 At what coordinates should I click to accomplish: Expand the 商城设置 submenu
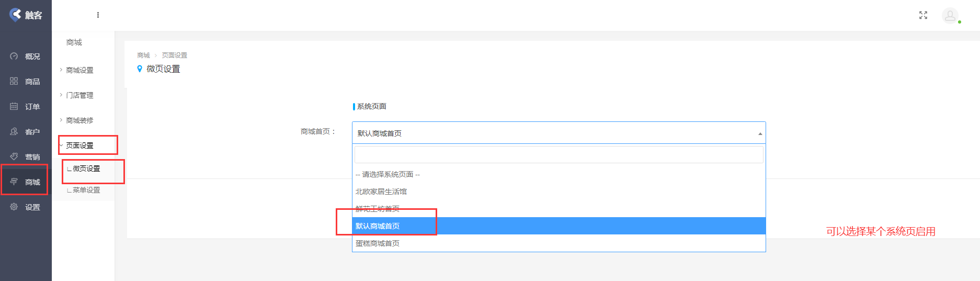(x=79, y=70)
